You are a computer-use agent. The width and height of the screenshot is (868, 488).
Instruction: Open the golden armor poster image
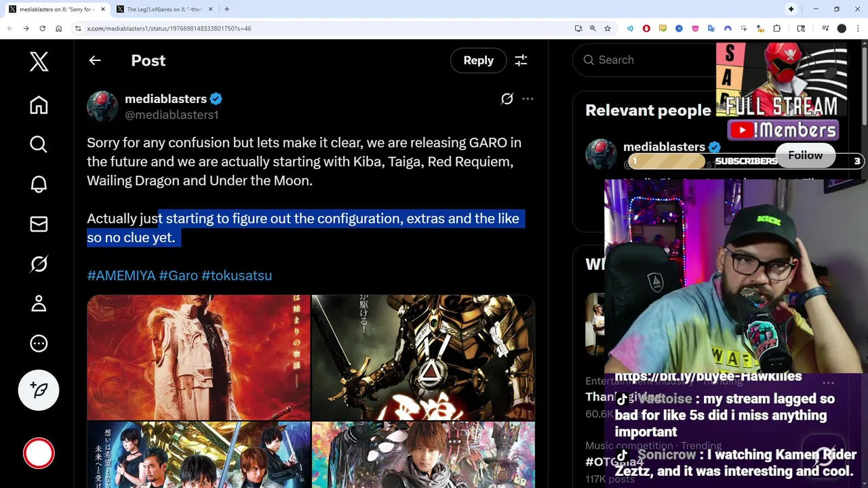(x=423, y=357)
